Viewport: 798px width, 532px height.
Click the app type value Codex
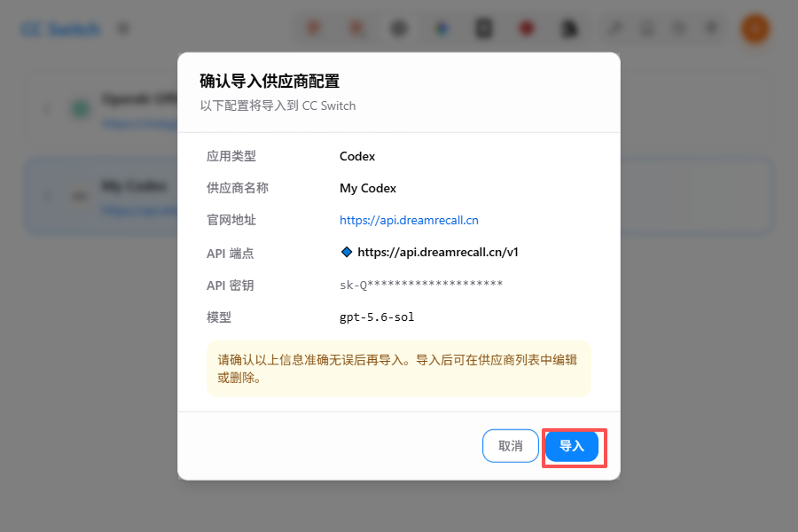[356, 156]
